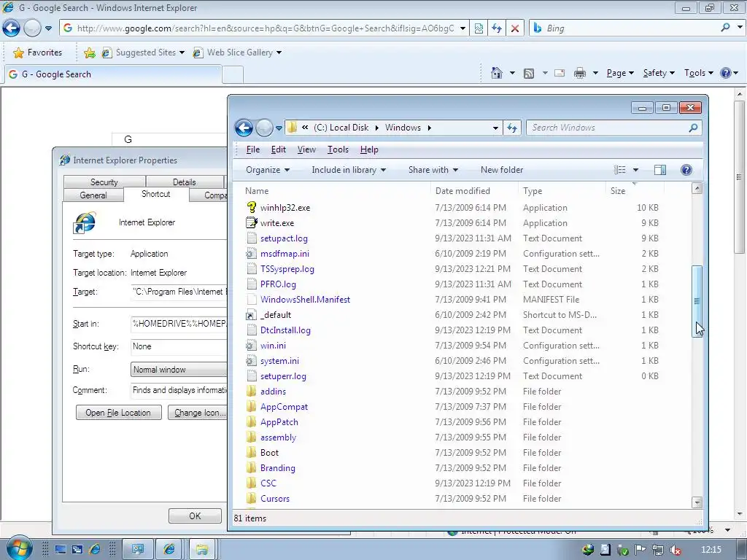This screenshot has width=747, height=560.
Task: Click Open File Location button
Action: click(x=118, y=413)
